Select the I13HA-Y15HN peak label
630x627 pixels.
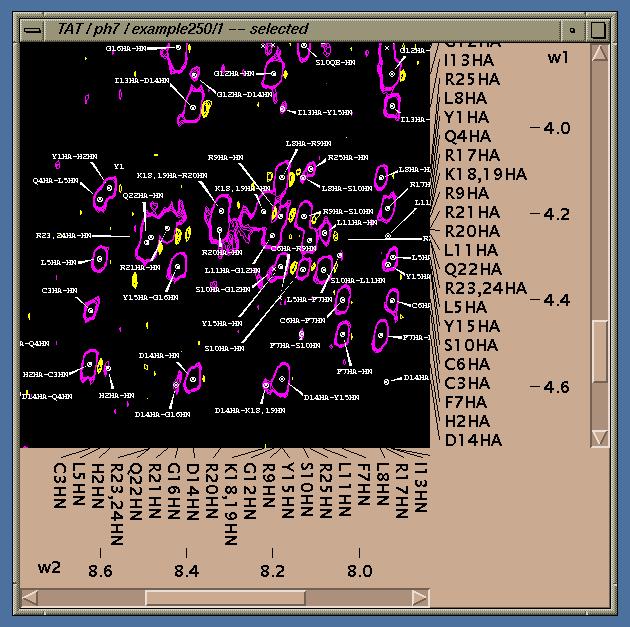(322, 112)
